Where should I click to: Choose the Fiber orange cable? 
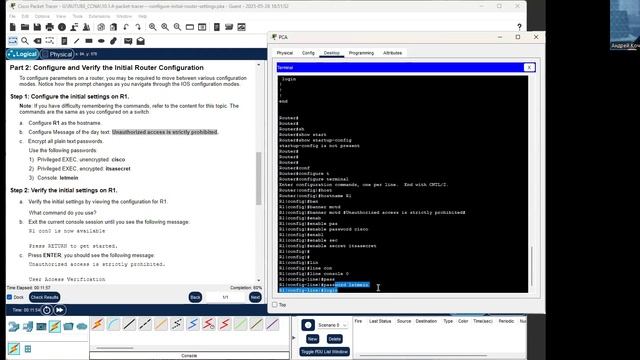tap(161, 324)
